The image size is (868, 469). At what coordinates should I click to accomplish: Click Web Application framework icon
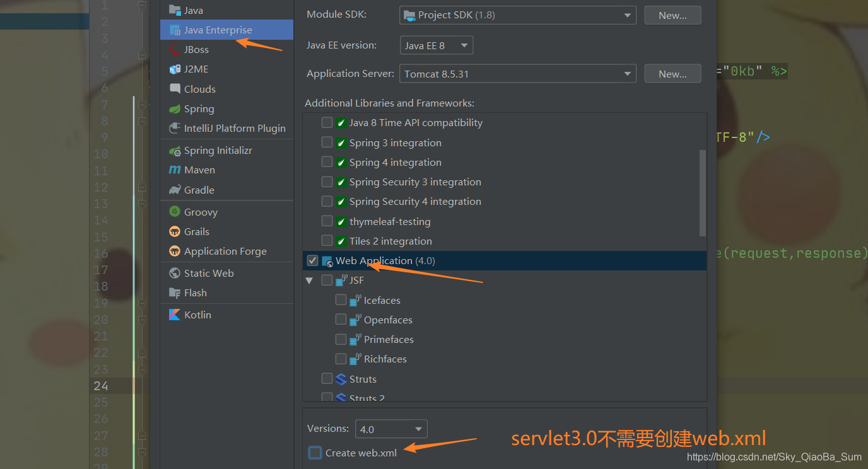(x=327, y=261)
